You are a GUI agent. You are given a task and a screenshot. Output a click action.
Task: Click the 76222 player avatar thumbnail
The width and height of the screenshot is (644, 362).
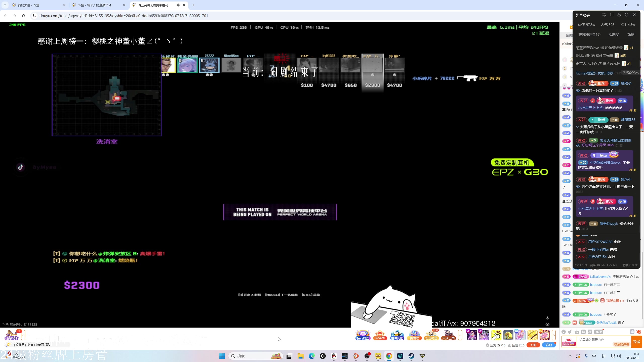point(209,65)
